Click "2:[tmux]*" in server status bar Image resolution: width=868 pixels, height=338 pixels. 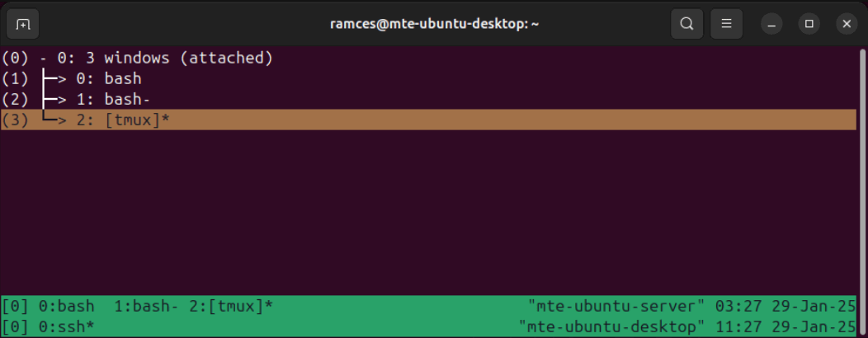(231, 306)
